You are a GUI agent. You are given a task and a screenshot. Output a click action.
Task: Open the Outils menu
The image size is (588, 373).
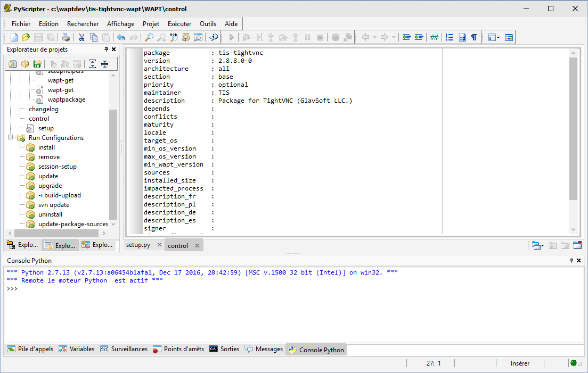(208, 23)
